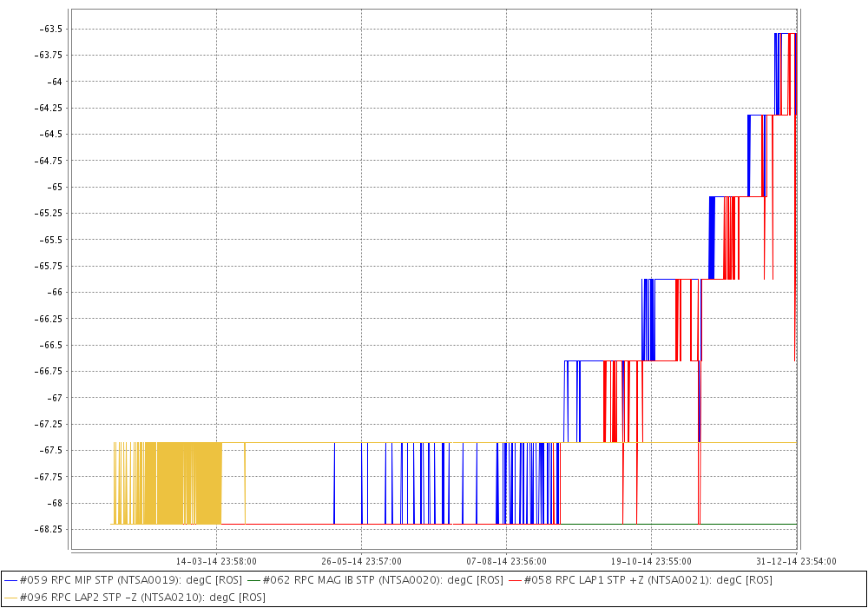Click y-axis value -64
Image resolution: width=868 pixels, height=608 pixels.
[x=54, y=82]
